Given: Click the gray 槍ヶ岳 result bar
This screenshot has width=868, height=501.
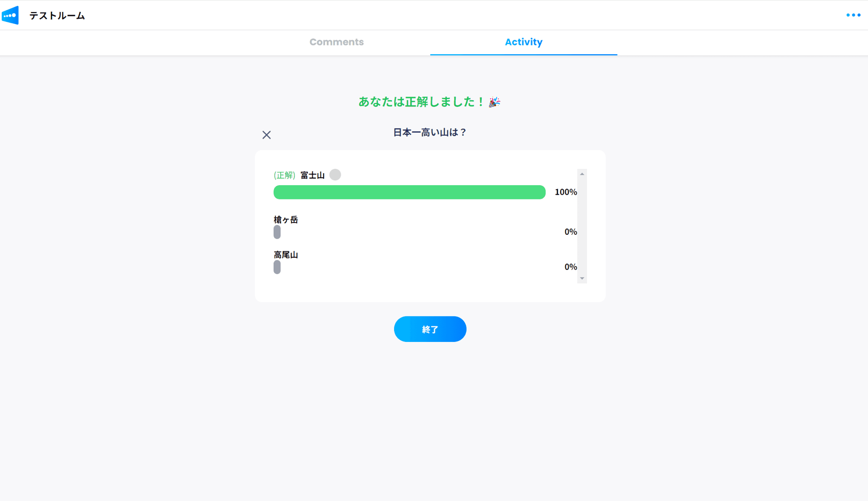Looking at the screenshot, I should pyautogui.click(x=277, y=232).
